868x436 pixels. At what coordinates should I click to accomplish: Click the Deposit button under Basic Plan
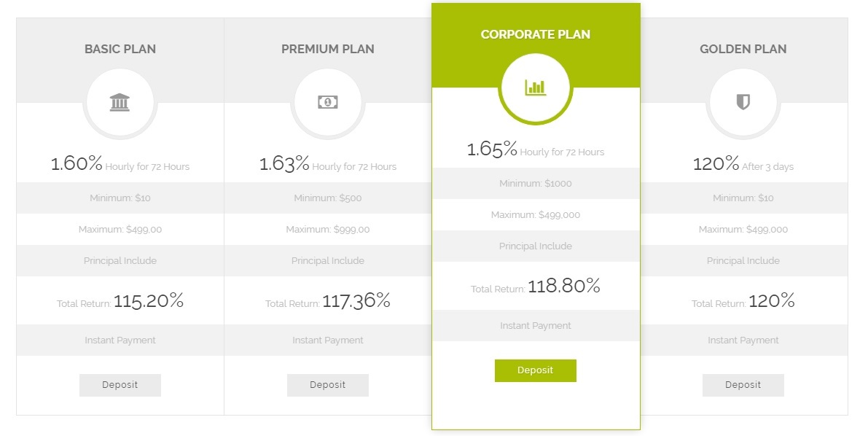click(120, 385)
